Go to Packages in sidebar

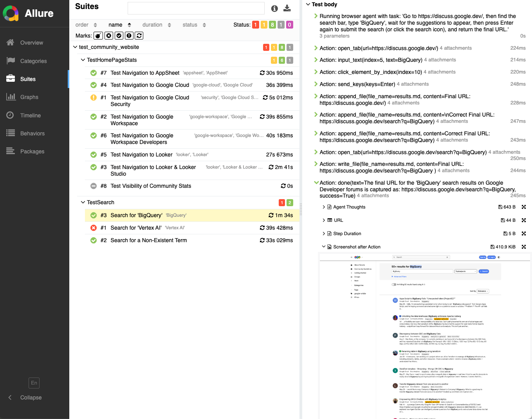coord(32,151)
